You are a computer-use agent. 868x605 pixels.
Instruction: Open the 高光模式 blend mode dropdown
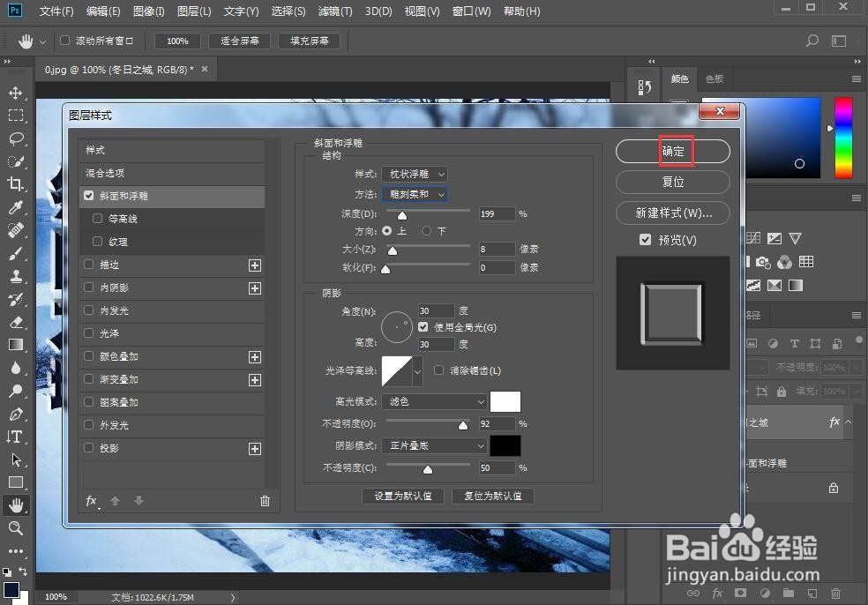coord(434,401)
